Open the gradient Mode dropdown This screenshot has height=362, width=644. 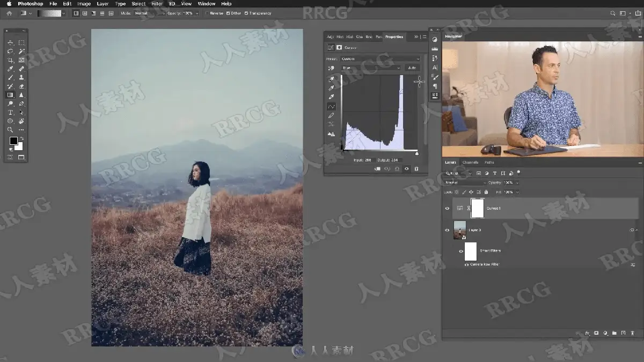149,13
